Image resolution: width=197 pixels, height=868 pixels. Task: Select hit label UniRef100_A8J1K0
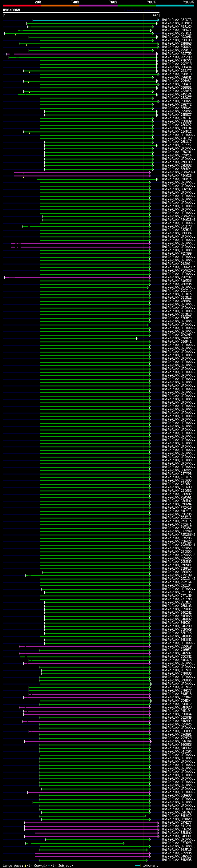(x=177, y=26)
